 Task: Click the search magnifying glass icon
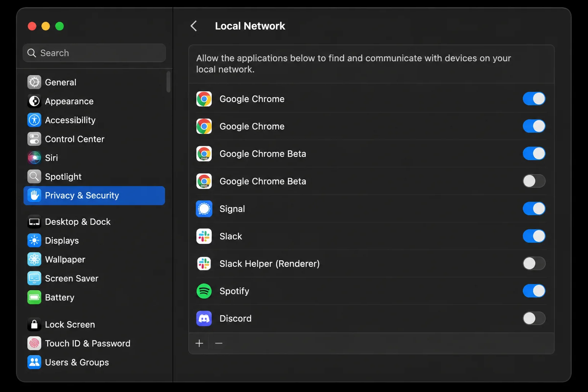pyautogui.click(x=32, y=53)
